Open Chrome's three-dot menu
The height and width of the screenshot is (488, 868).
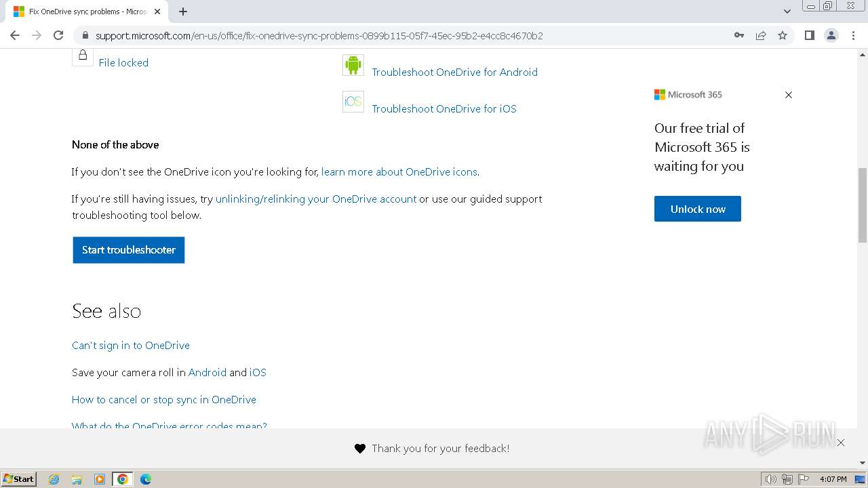[853, 35]
